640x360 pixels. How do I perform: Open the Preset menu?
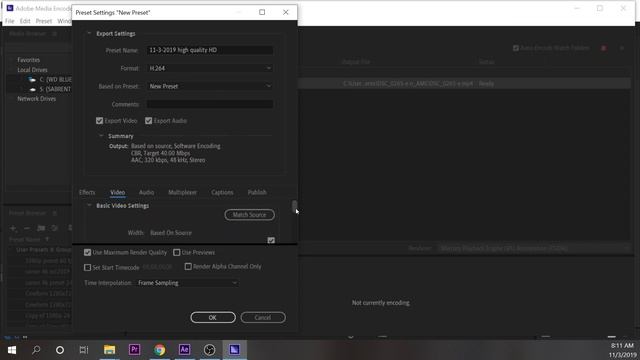(44, 21)
